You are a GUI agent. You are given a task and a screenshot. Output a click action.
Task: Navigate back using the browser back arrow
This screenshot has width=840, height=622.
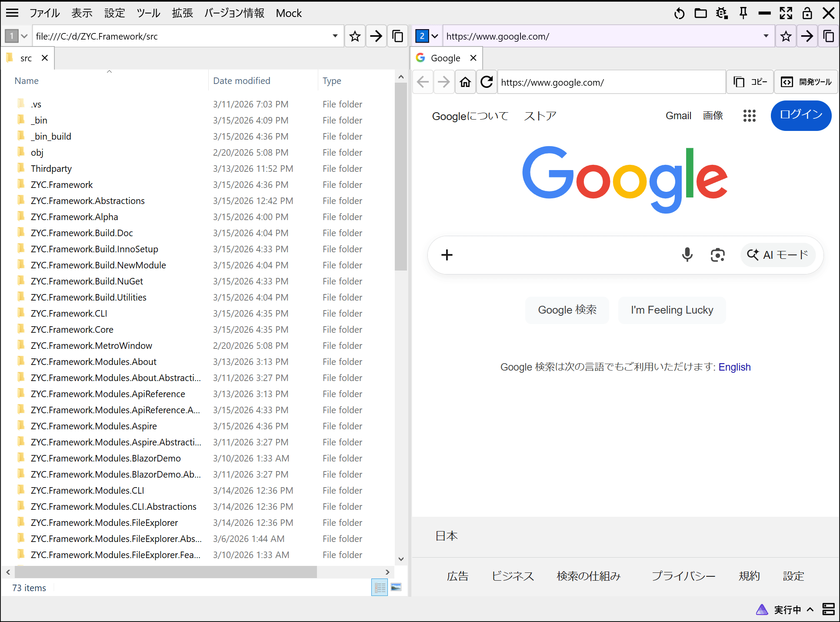(422, 82)
